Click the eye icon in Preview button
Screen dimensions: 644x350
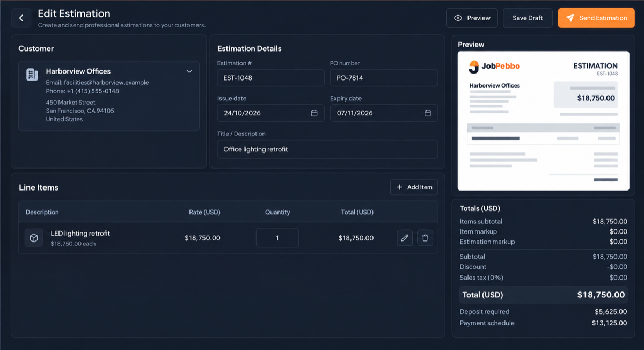(x=458, y=18)
